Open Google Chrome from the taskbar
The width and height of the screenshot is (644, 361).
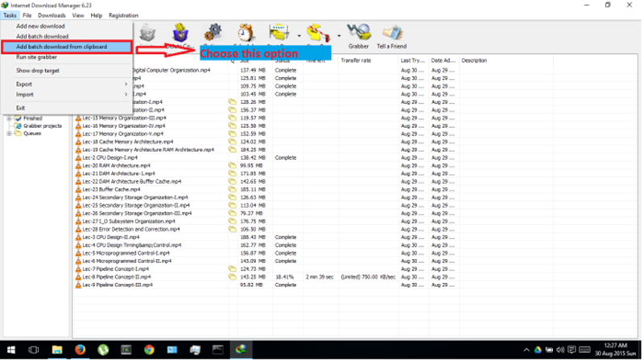coord(149,350)
